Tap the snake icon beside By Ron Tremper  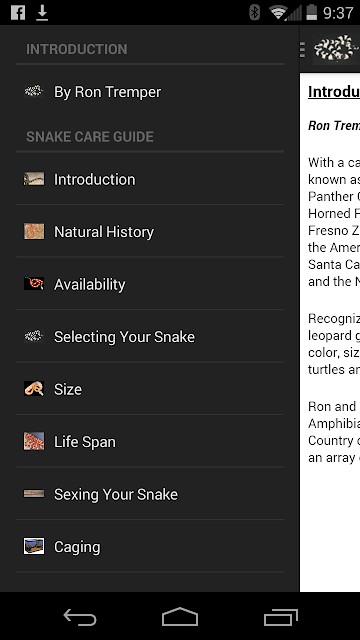tap(34, 91)
